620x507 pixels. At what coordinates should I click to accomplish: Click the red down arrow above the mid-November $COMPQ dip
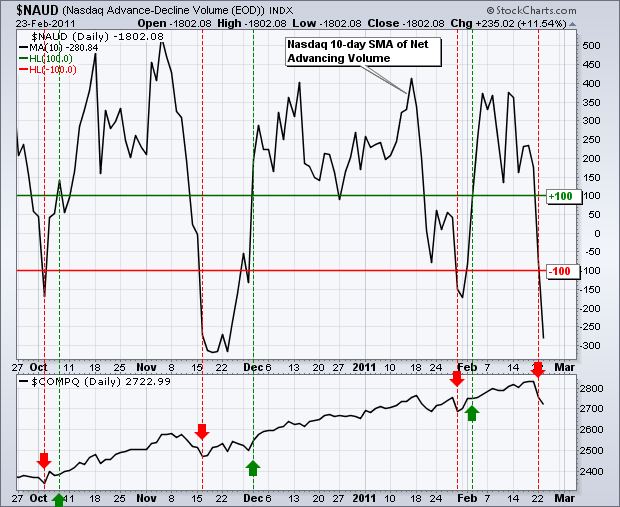coord(202,432)
